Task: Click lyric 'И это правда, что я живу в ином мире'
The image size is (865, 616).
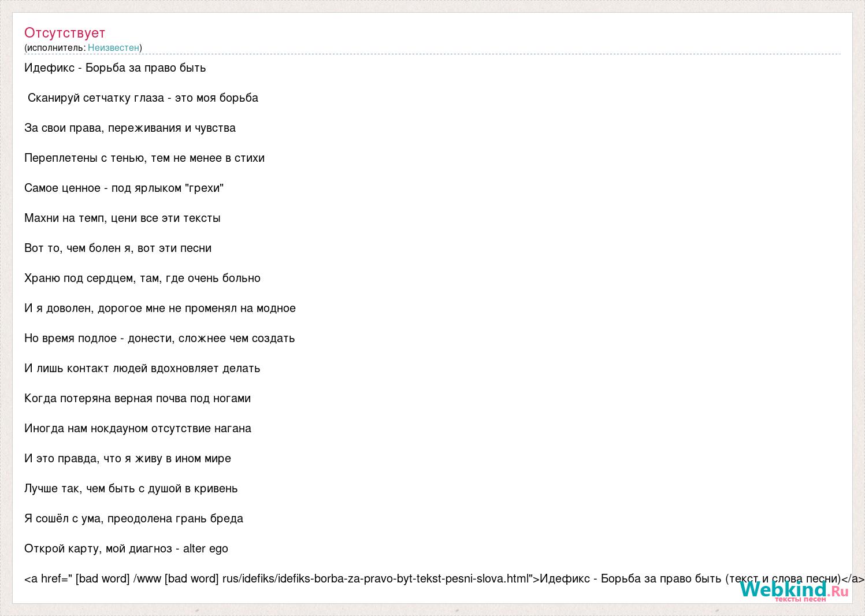Action: pos(128,458)
